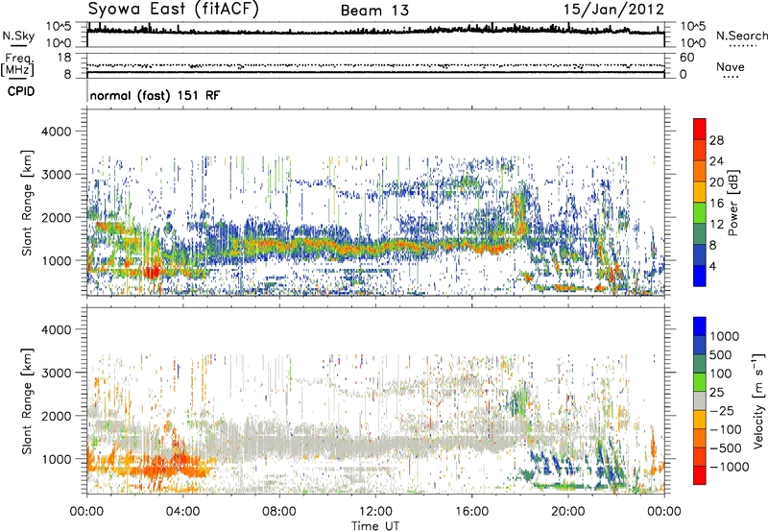Click the "08:00" time axis label
The height and width of the screenshot is (532, 768).
[279, 512]
